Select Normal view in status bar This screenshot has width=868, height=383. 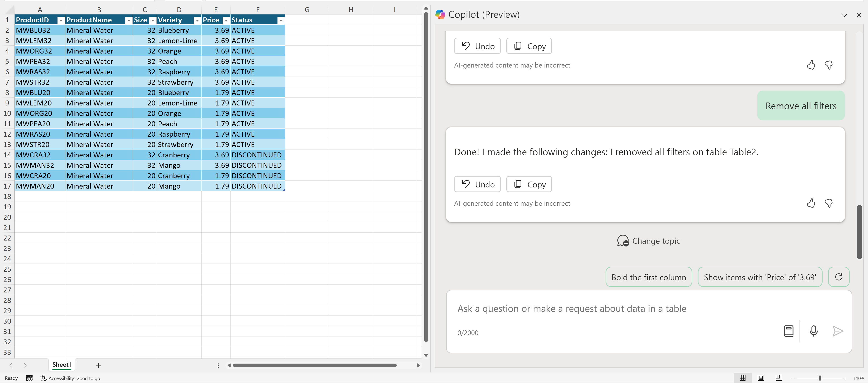[x=742, y=378]
